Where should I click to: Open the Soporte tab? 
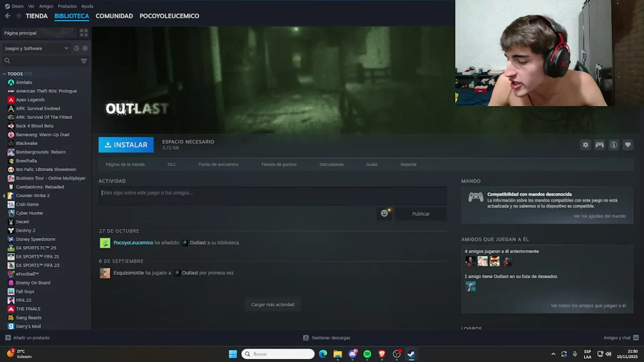point(408,164)
